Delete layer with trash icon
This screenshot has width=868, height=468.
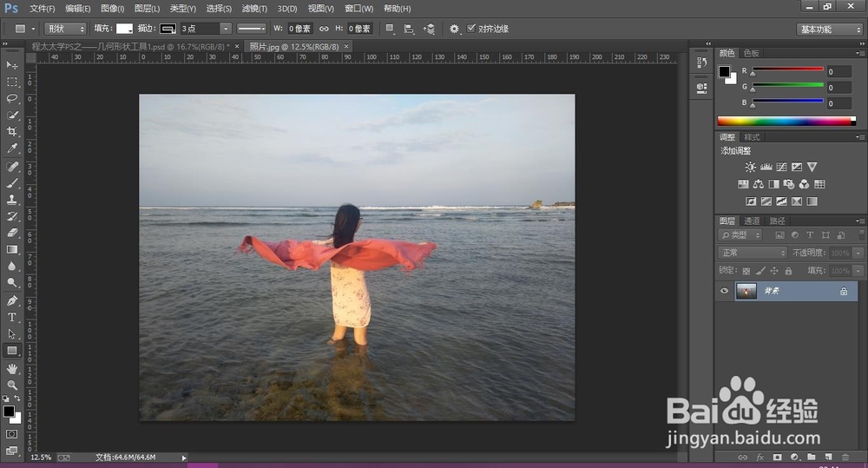845,458
